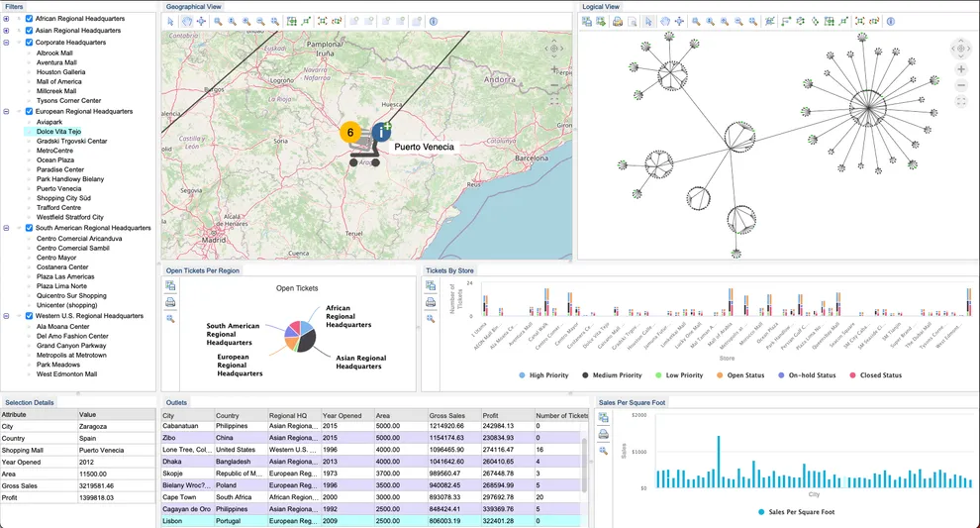Click the magnifier icon in Tickets By Store panel
The width and height of the screenshot is (980, 528).
click(x=430, y=318)
